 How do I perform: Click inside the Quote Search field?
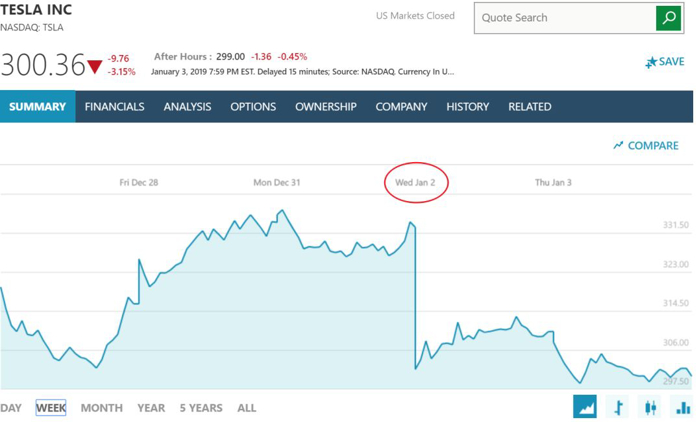565,18
